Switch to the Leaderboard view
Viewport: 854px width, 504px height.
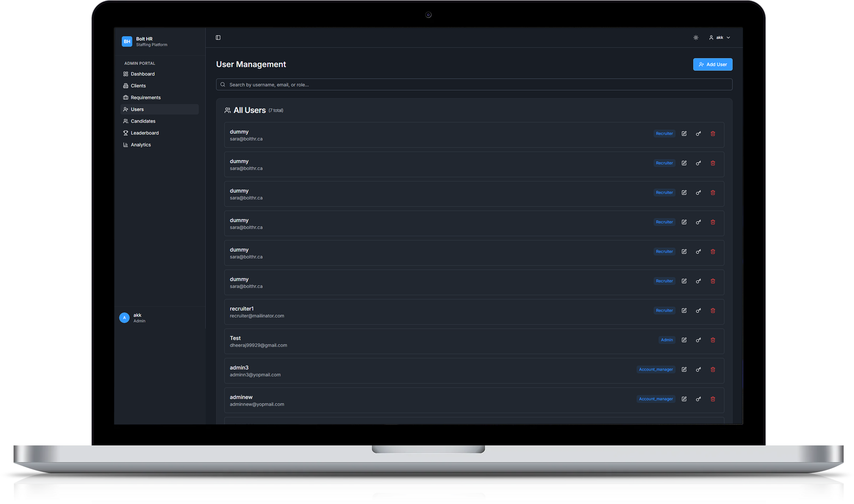pyautogui.click(x=145, y=133)
